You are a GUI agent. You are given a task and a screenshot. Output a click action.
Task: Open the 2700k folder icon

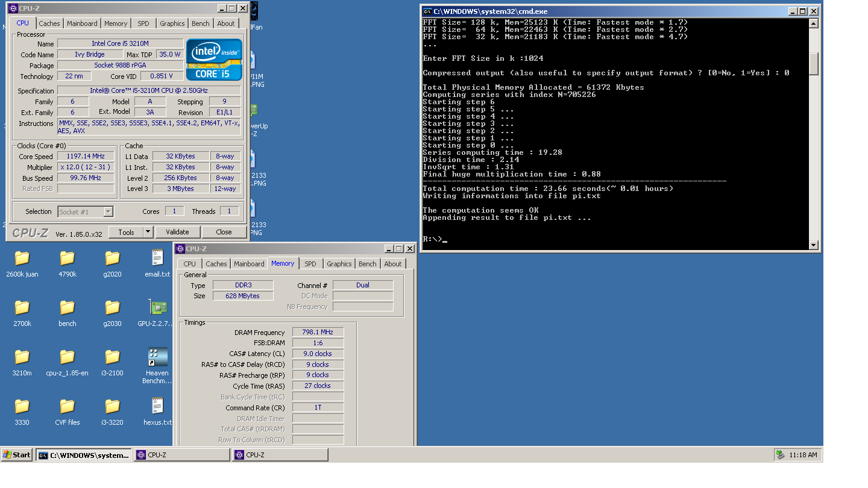pyautogui.click(x=22, y=308)
